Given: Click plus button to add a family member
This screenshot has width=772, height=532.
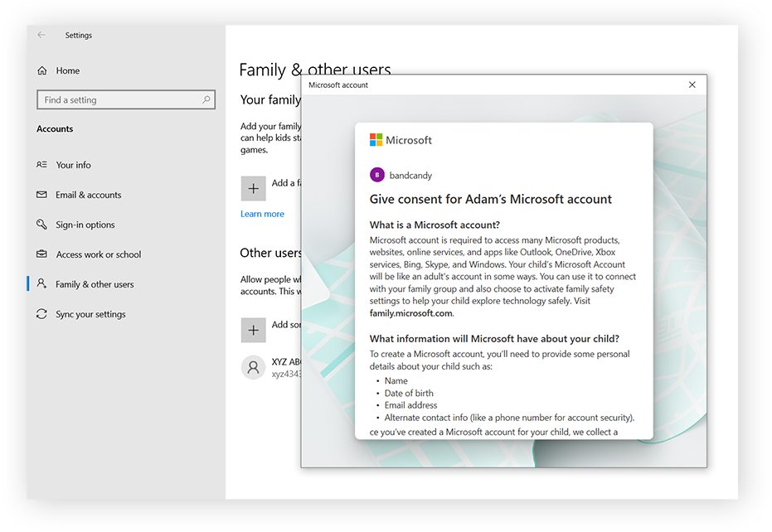Looking at the screenshot, I should point(253,188).
